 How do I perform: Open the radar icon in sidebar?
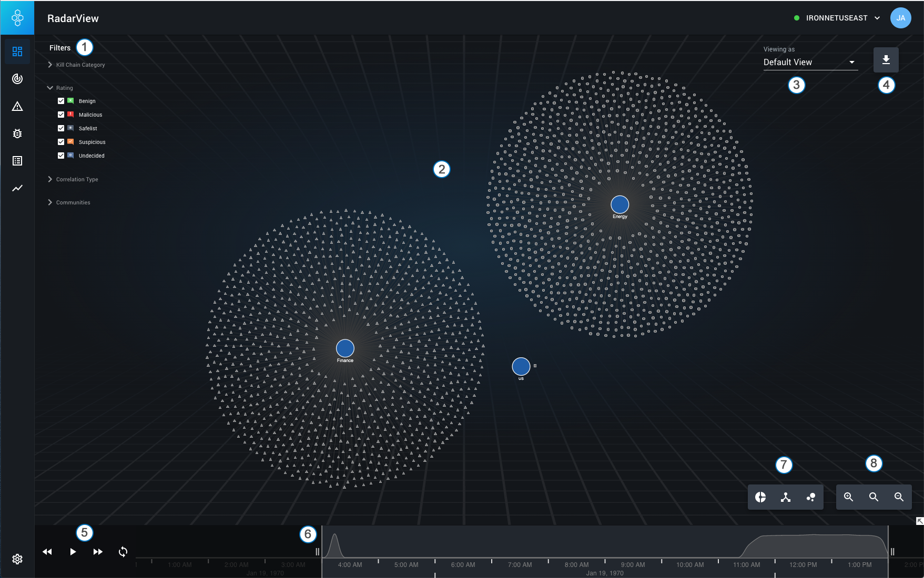click(17, 79)
